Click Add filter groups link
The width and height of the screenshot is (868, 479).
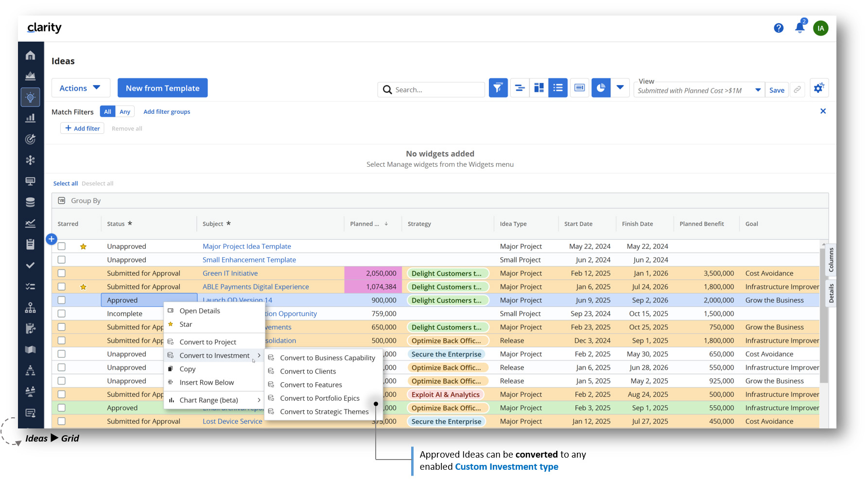coord(167,112)
